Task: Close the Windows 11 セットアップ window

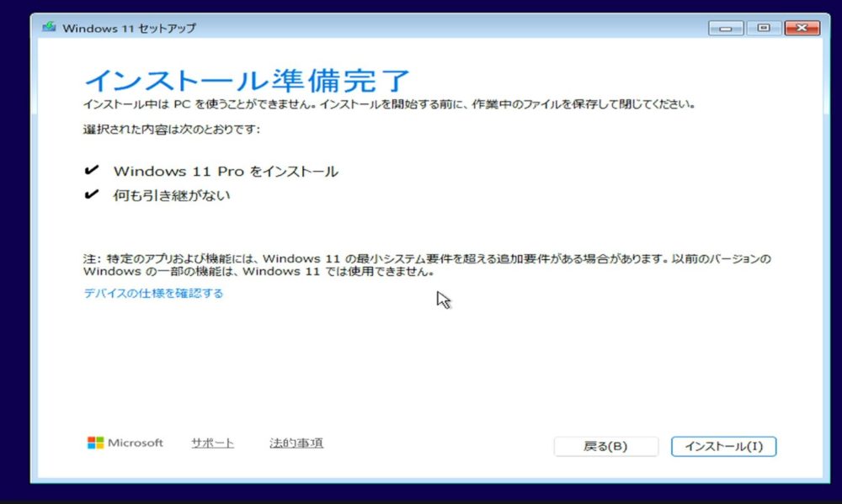Action: (802, 28)
